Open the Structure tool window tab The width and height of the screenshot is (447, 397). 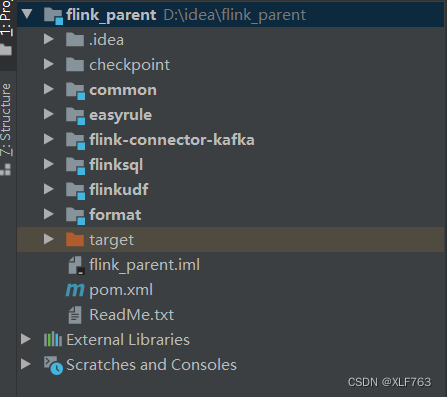tap(6, 129)
